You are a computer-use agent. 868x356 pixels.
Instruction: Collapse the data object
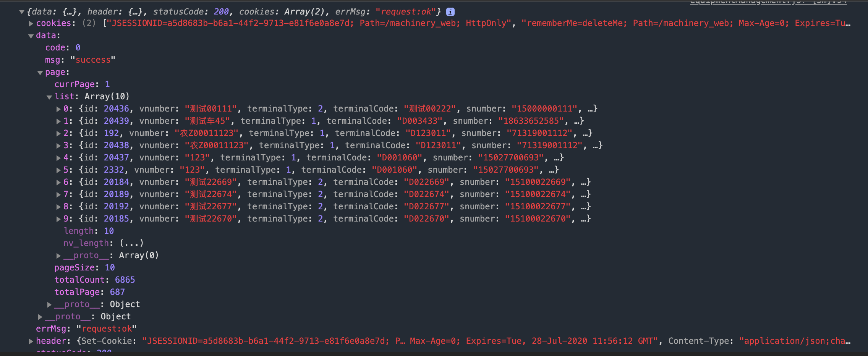[31, 36]
